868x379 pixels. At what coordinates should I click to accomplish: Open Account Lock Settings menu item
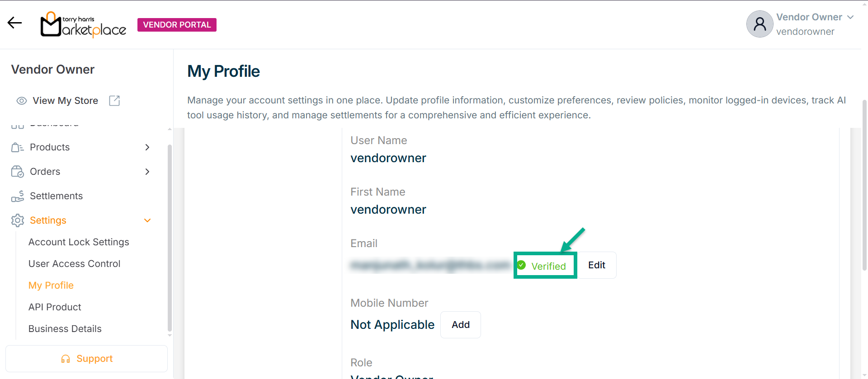pos(79,242)
